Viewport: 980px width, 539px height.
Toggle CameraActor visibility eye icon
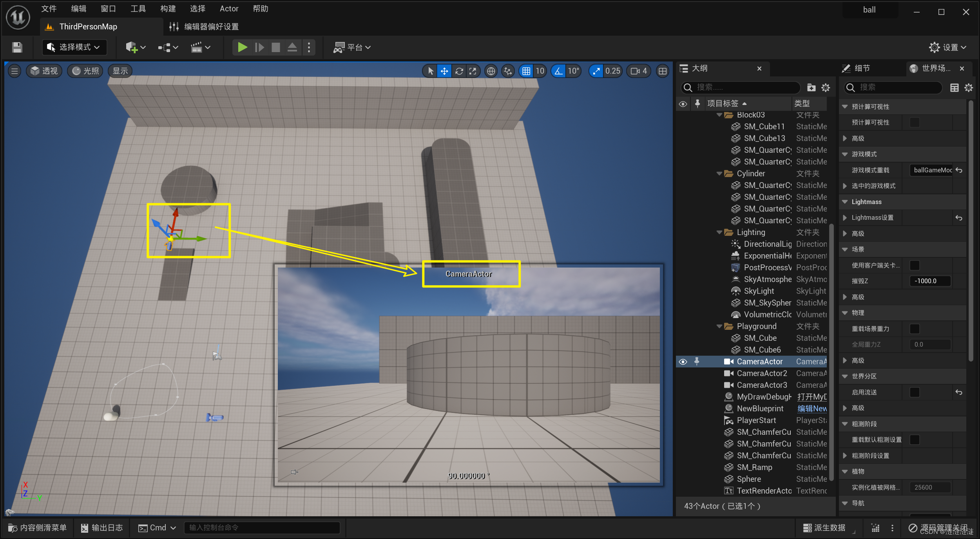click(683, 362)
